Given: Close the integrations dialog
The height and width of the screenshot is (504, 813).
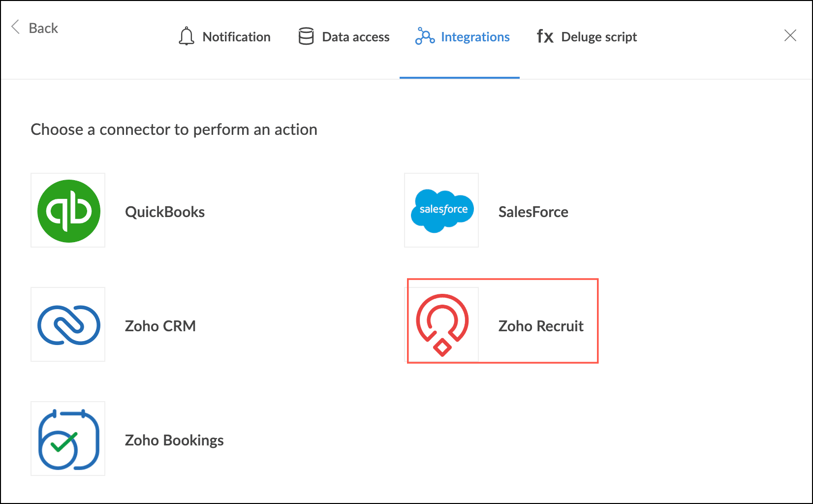Looking at the screenshot, I should pyautogui.click(x=790, y=35).
